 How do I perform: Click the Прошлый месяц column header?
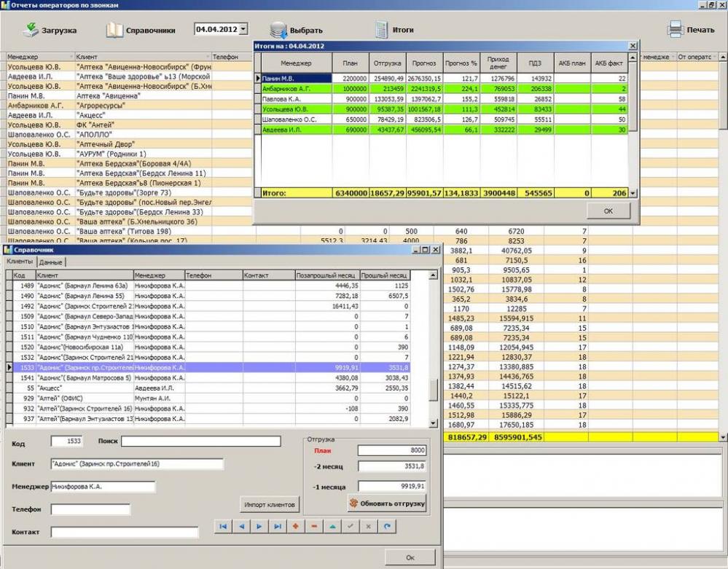click(x=385, y=275)
